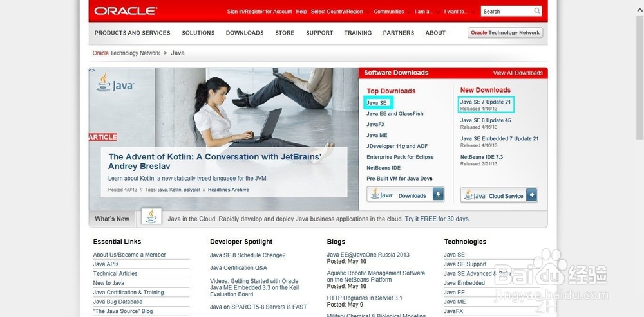
Task: Open Select Country/Region dropdown
Action: tap(339, 12)
